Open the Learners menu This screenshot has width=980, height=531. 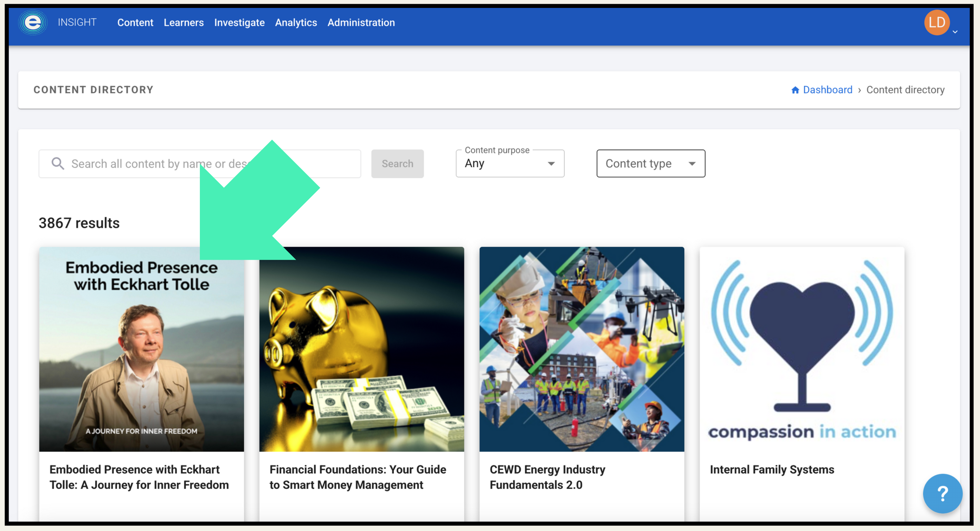tap(183, 22)
